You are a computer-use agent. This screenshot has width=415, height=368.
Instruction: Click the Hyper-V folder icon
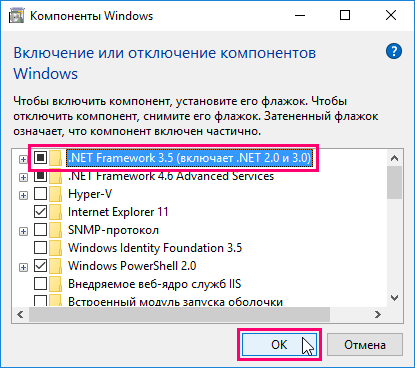pos(55,194)
